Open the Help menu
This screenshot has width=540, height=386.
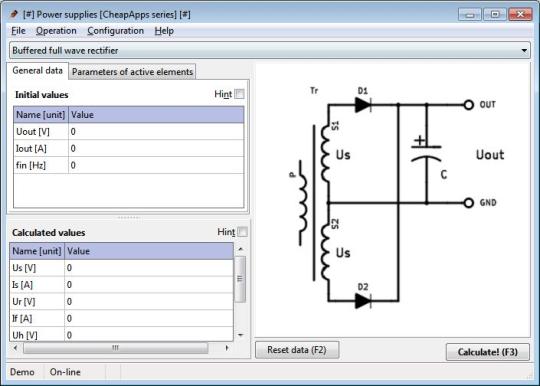pyautogui.click(x=164, y=31)
